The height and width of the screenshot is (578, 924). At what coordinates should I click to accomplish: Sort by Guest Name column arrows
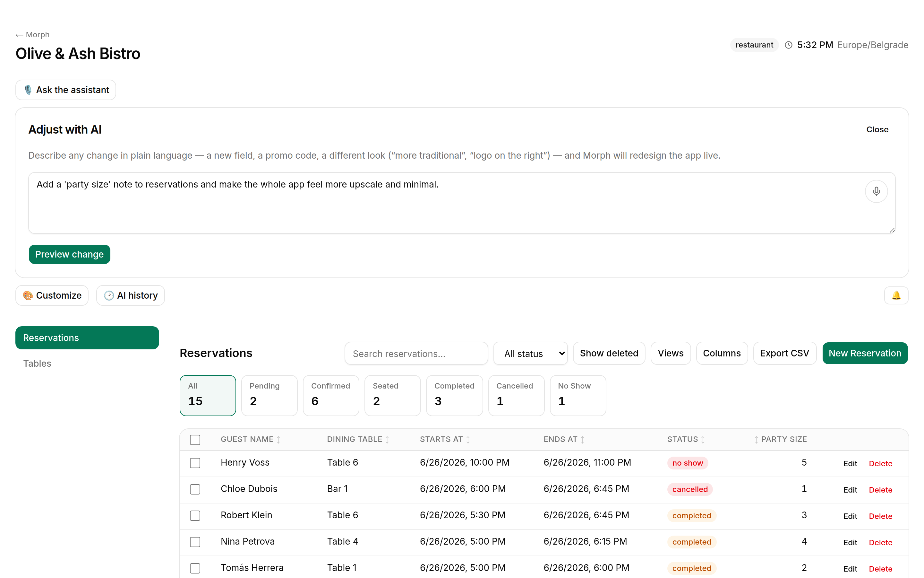278,440
